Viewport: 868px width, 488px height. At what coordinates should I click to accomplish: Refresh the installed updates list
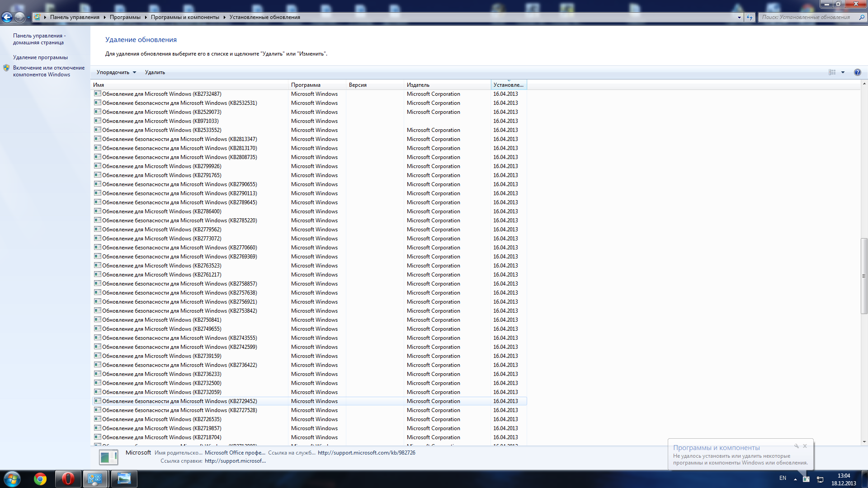pos(750,17)
